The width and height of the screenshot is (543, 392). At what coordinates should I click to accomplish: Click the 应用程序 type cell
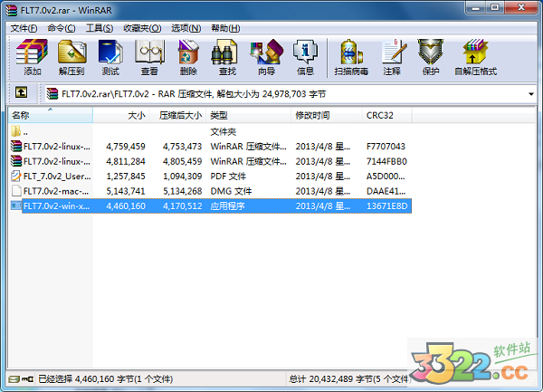227,206
